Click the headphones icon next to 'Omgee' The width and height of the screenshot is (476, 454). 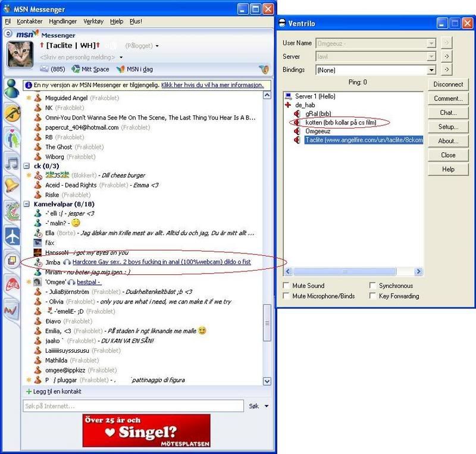tap(71, 283)
